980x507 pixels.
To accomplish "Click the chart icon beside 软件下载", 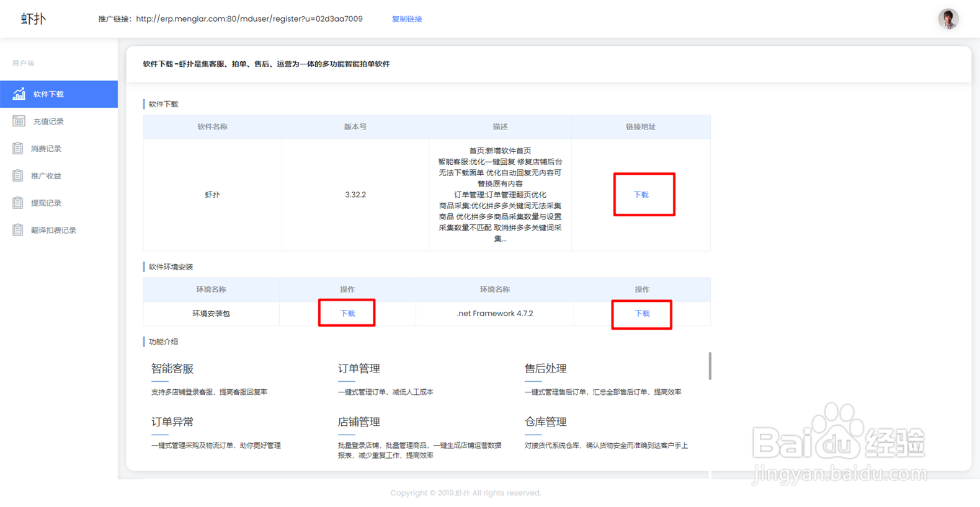I will 19,94.
